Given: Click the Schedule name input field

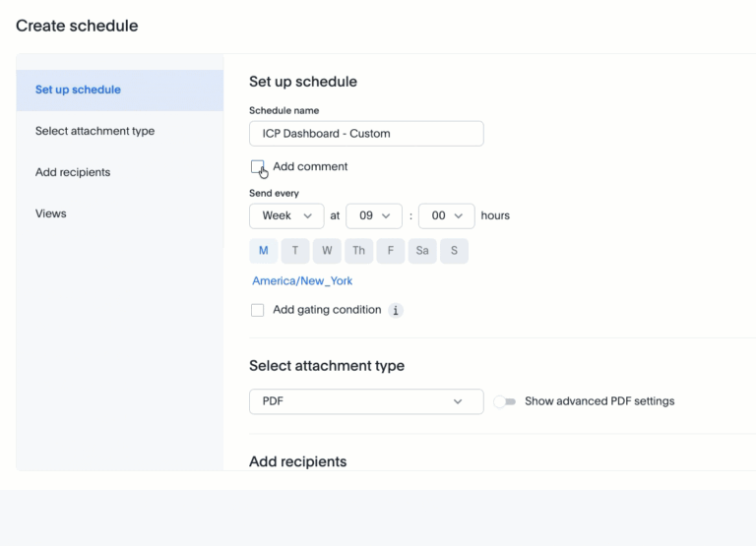Looking at the screenshot, I should [366, 134].
